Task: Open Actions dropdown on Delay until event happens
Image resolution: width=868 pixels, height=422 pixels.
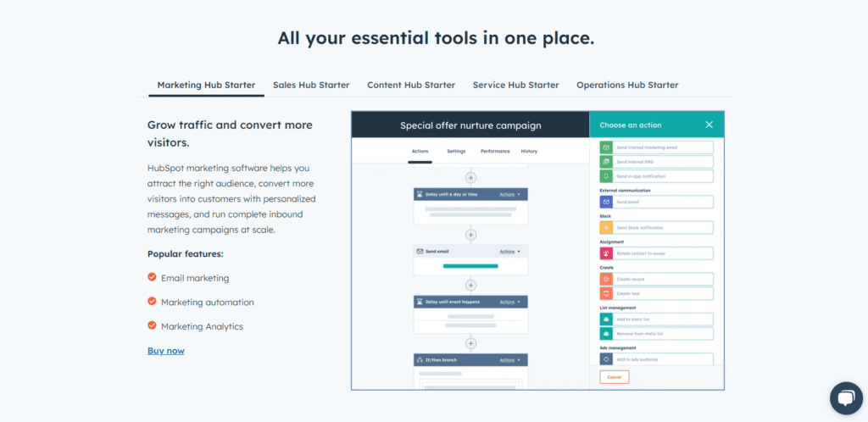Action: 509,302
